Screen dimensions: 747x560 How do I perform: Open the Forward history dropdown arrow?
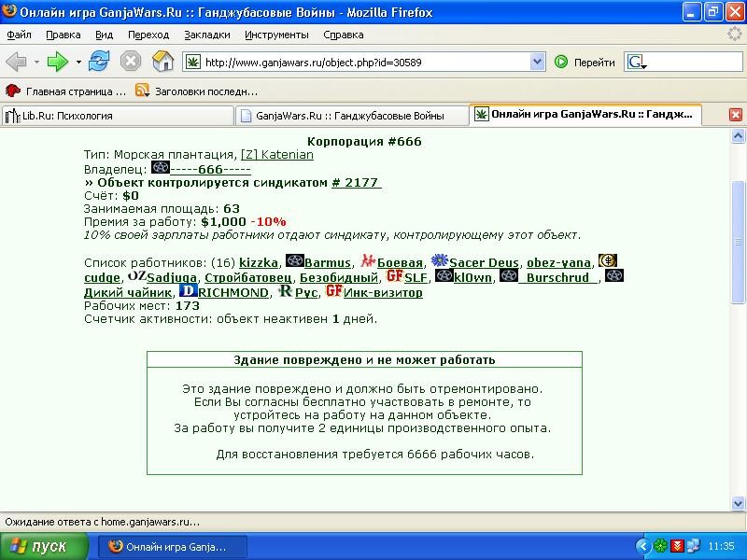pyautogui.click(x=78, y=62)
